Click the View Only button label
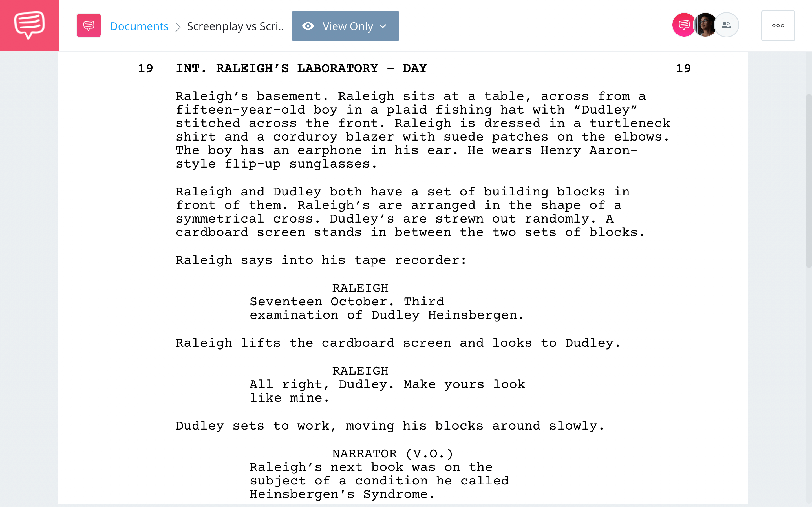This screenshot has height=507, width=812. (348, 26)
